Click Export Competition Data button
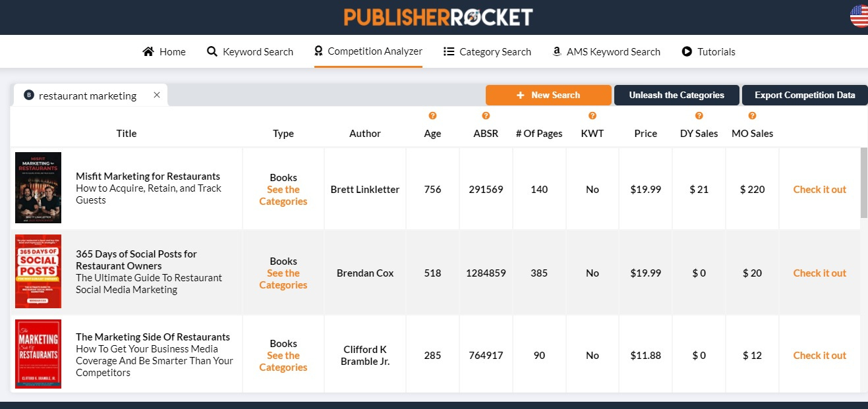The height and width of the screenshot is (409, 868). click(805, 95)
